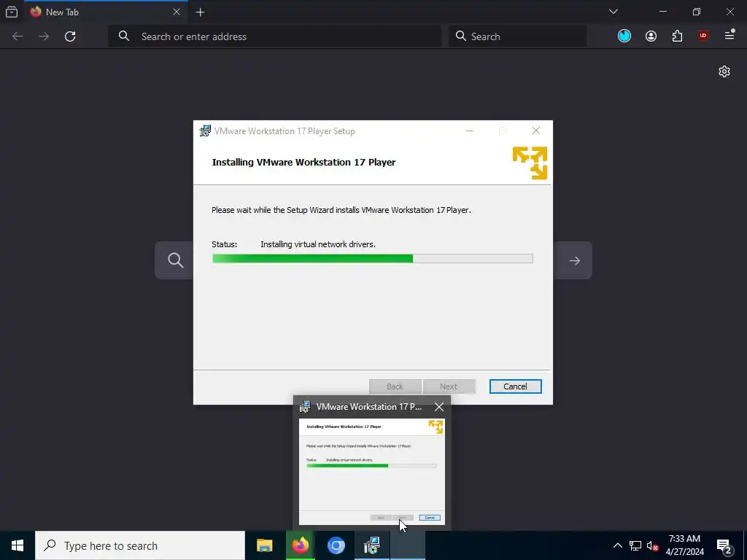Open a new tab with plus button
Screen dimensions: 747x560
201,12
